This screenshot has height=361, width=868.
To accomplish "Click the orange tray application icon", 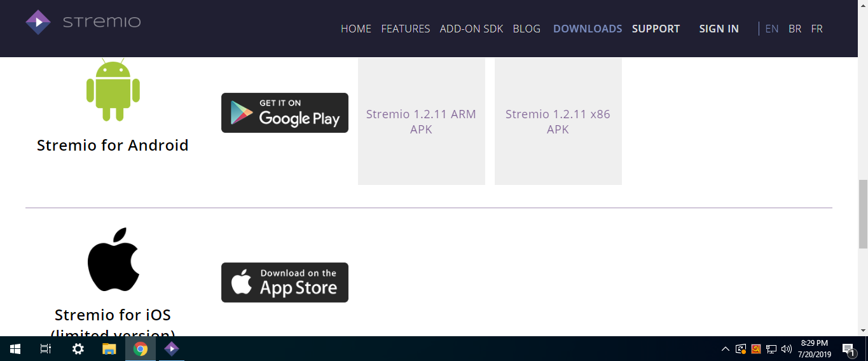I will pyautogui.click(x=756, y=349).
